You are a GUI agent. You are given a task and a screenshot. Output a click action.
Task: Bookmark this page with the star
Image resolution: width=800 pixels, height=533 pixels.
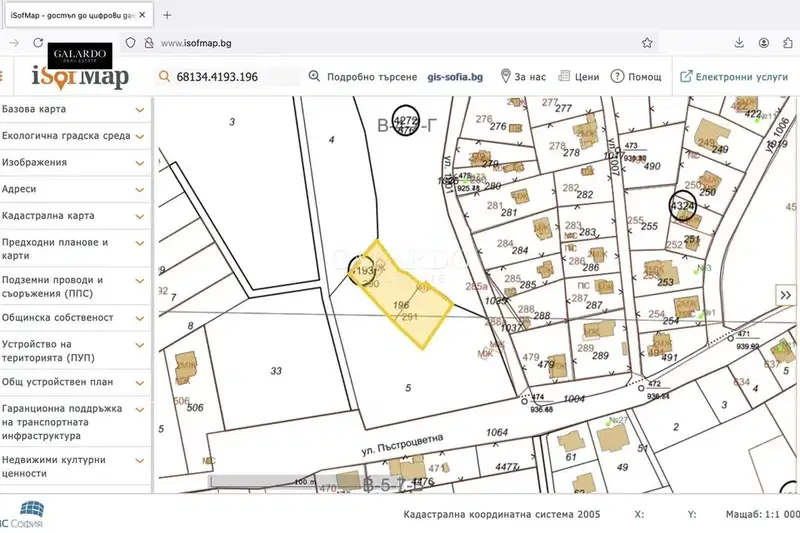click(647, 43)
